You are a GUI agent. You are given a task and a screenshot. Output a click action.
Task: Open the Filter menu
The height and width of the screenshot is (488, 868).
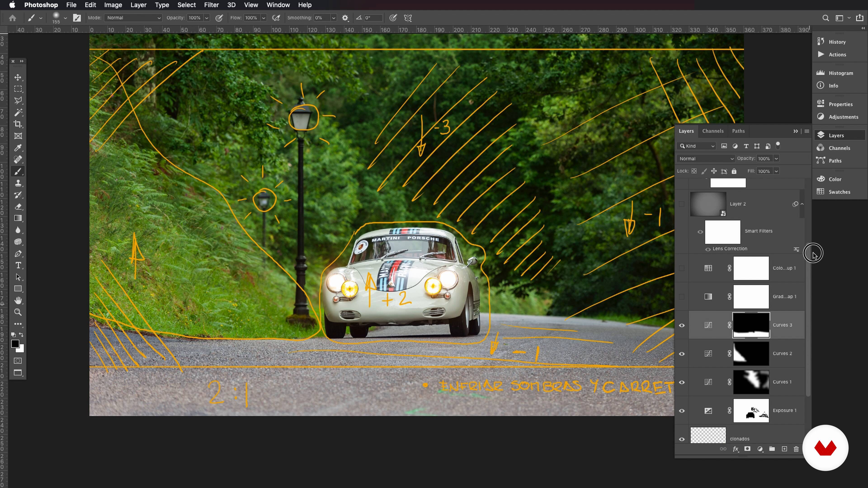[x=211, y=5]
